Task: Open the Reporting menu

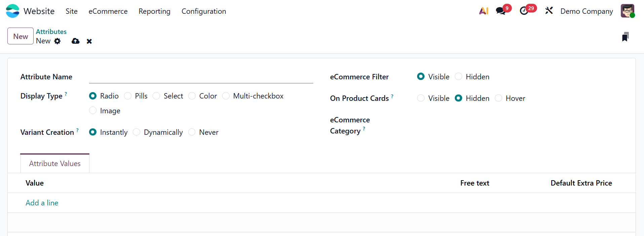Action: [x=154, y=11]
